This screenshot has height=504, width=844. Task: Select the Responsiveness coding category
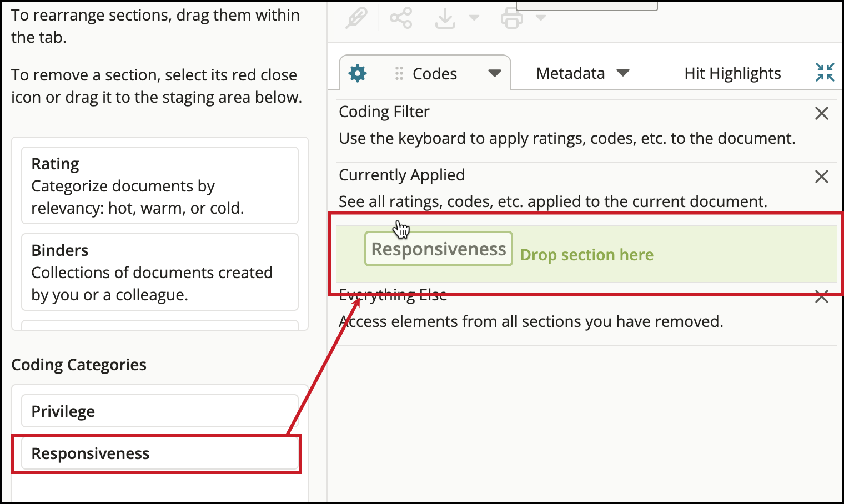coord(159,453)
